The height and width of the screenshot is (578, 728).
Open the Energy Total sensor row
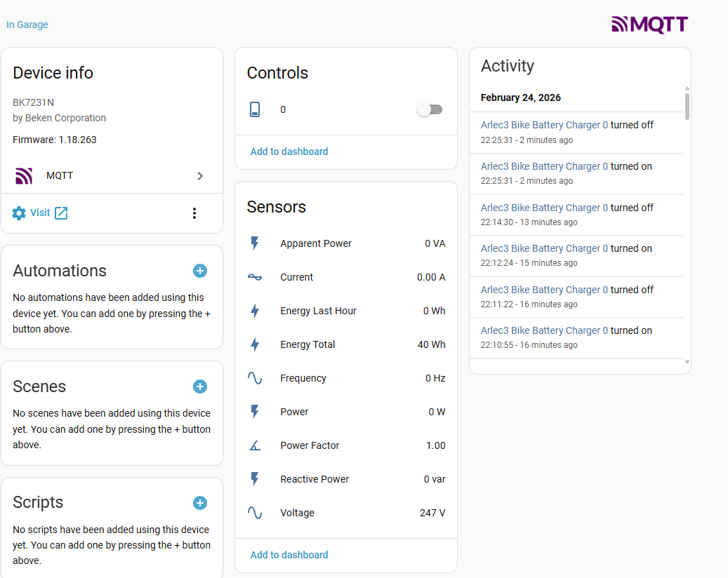pos(346,344)
